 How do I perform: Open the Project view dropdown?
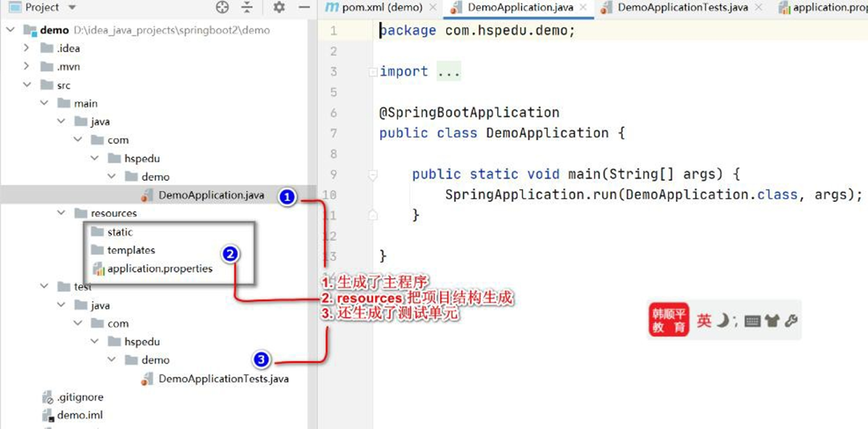tap(72, 7)
